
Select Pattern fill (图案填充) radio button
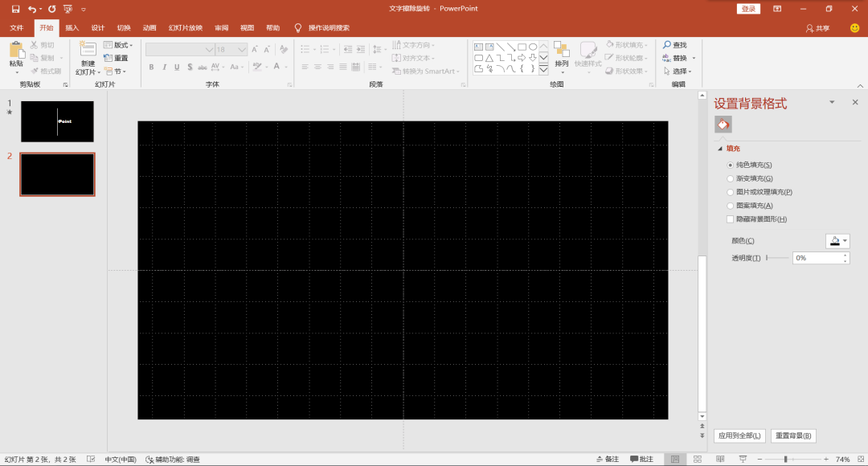coord(730,206)
